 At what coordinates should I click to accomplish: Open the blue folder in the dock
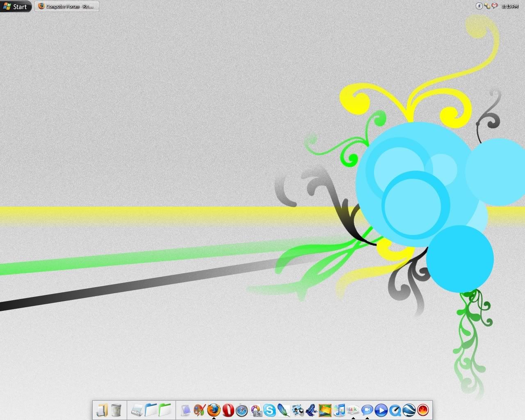click(151, 409)
